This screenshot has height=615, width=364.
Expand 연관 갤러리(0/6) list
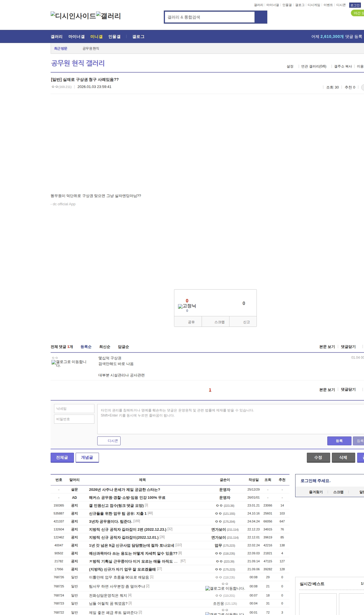[313, 66]
